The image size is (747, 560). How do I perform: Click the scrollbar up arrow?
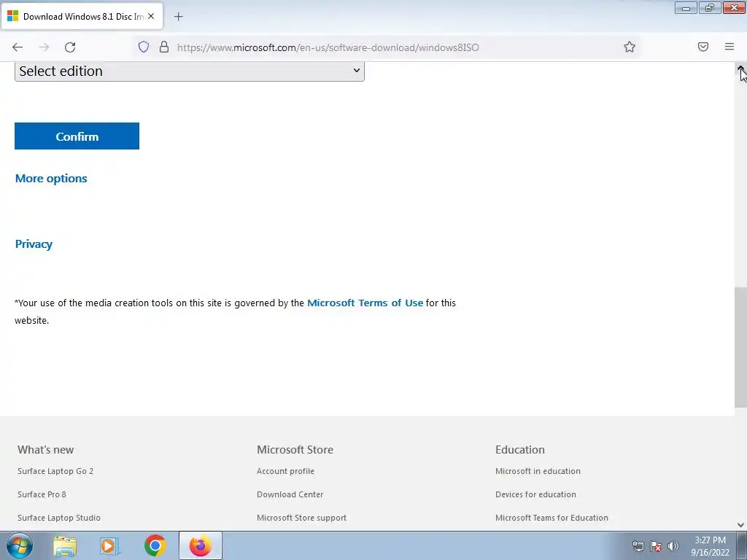point(741,69)
